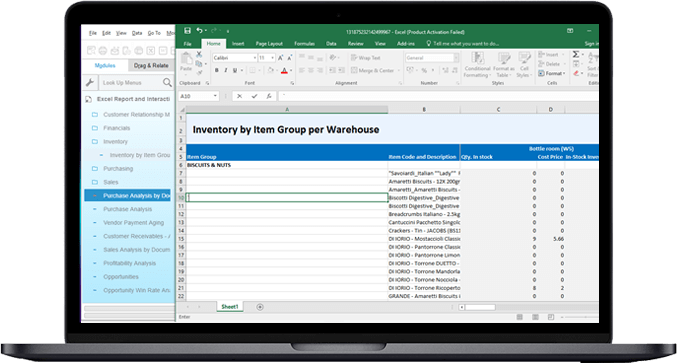Click the print icon in SAP toolbar
Image resolution: width=677 pixels, height=363 pixels.
pyautogui.click(x=103, y=51)
